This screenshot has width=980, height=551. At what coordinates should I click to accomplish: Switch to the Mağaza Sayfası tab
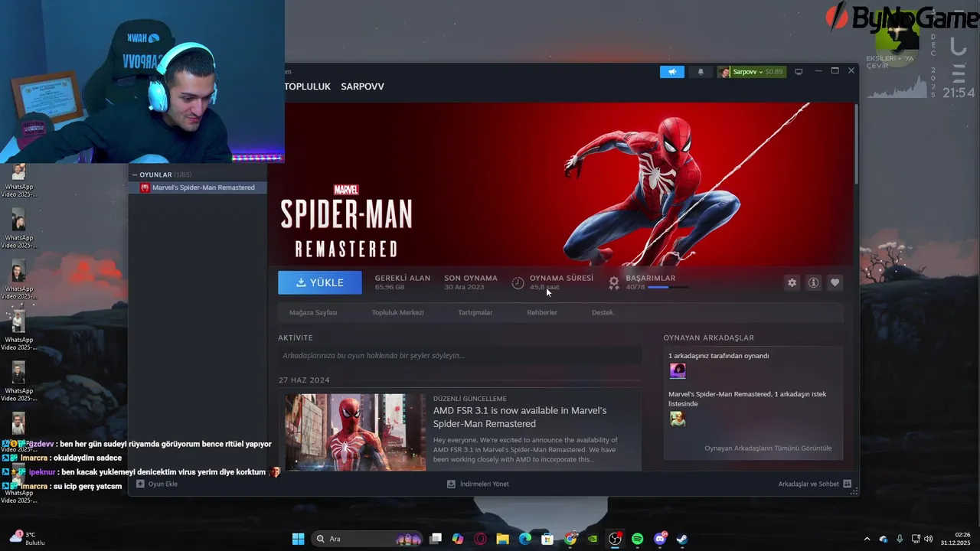click(x=313, y=312)
